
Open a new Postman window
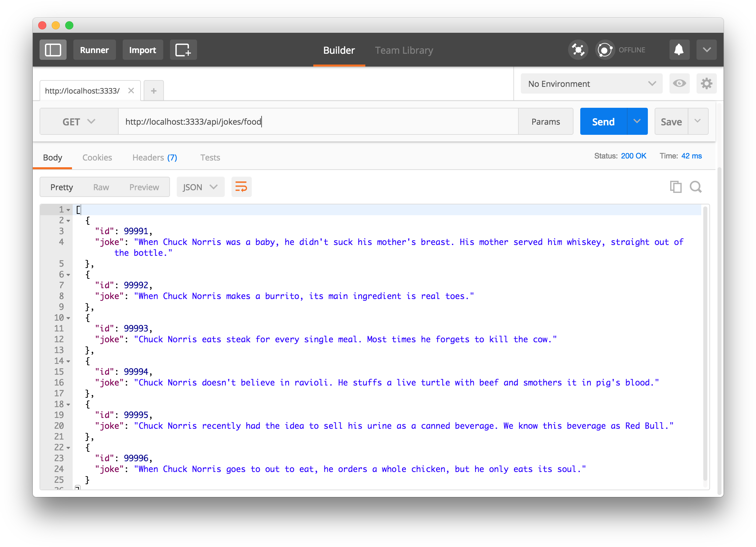[x=183, y=50]
